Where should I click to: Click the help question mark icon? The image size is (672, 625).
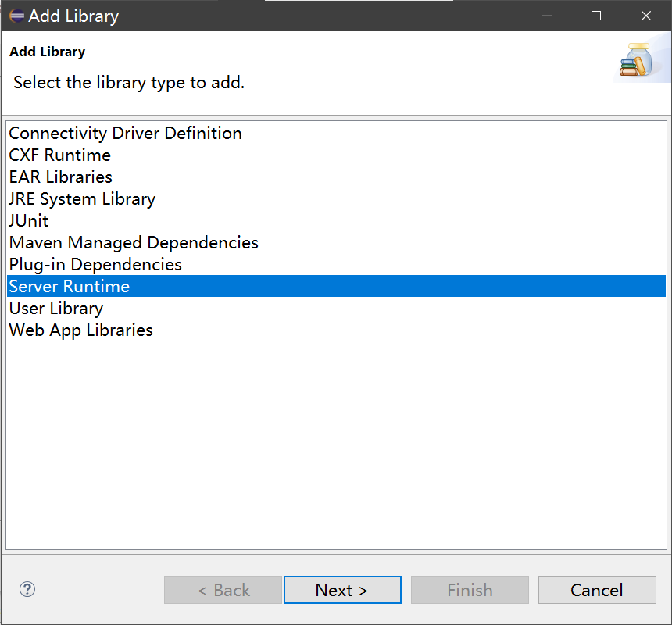(x=28, y=590)
